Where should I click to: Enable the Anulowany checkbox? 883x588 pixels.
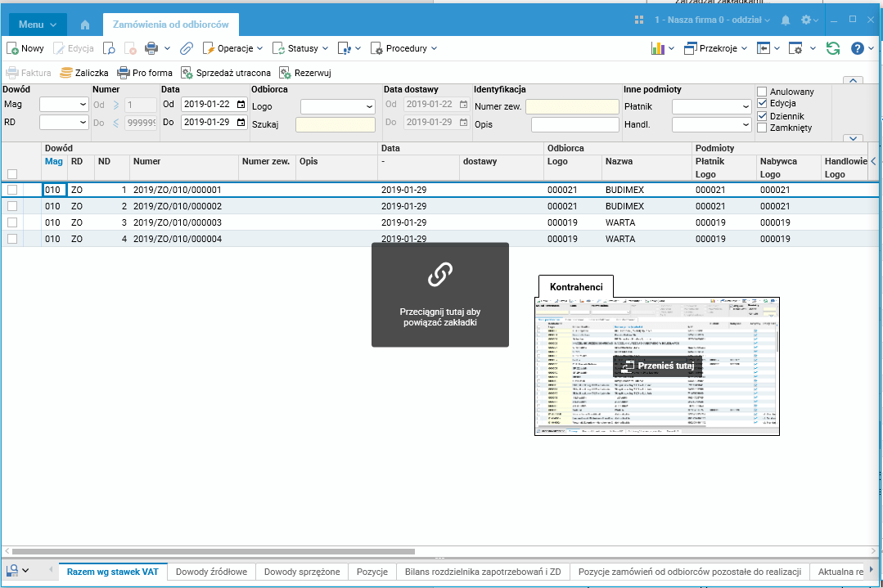coord(762,92)
